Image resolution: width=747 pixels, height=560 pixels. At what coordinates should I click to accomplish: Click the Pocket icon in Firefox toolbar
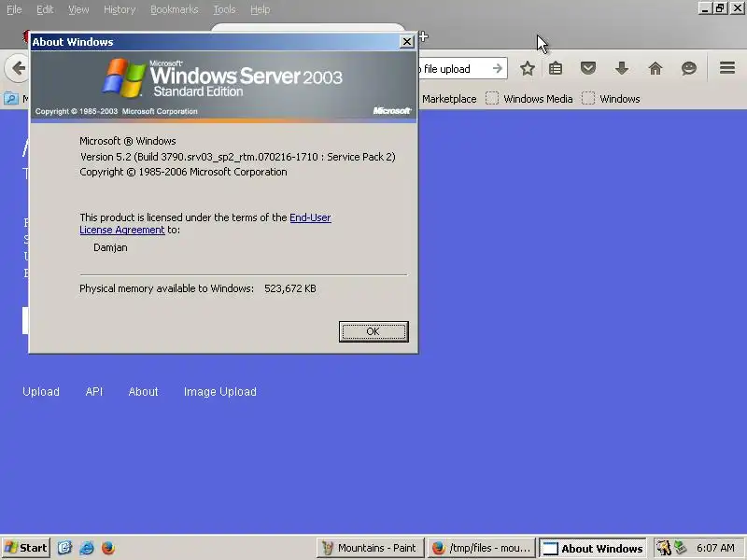[x=588, y=68]
